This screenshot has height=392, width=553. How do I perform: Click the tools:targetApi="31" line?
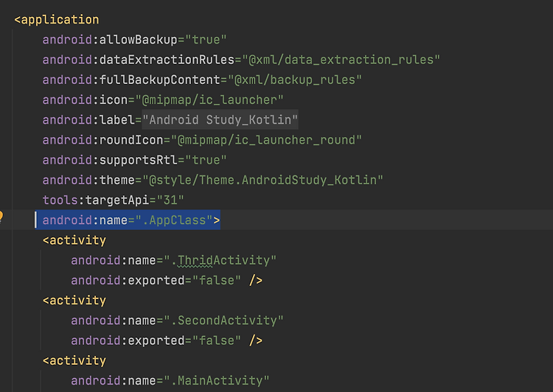click(x=114, y=200)
